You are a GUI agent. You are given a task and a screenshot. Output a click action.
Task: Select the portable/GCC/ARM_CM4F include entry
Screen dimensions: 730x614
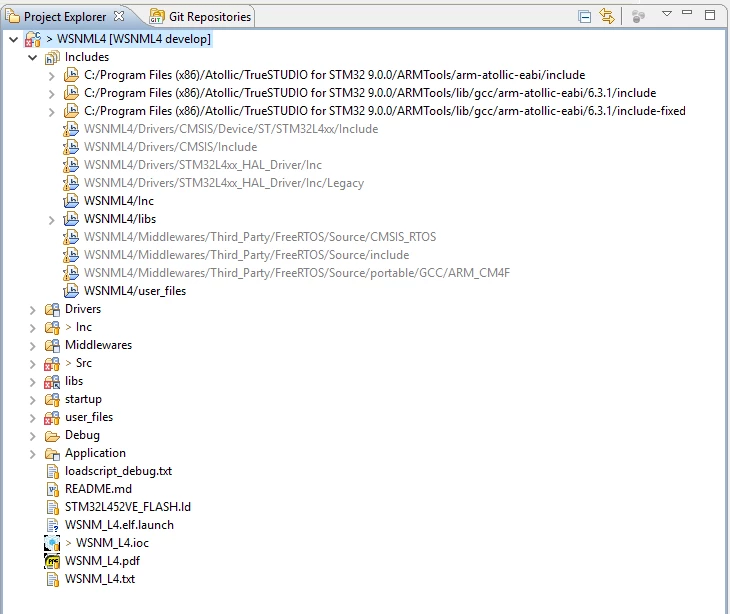297,273
